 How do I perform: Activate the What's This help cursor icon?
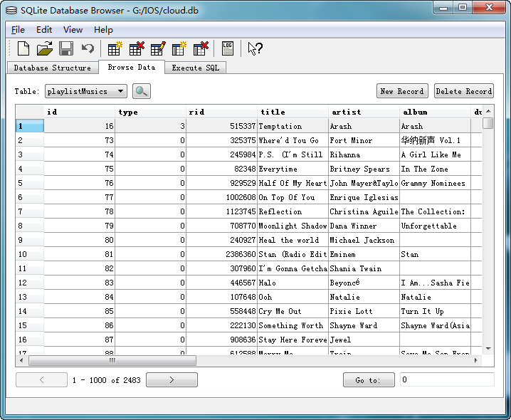tap(255, 48)
